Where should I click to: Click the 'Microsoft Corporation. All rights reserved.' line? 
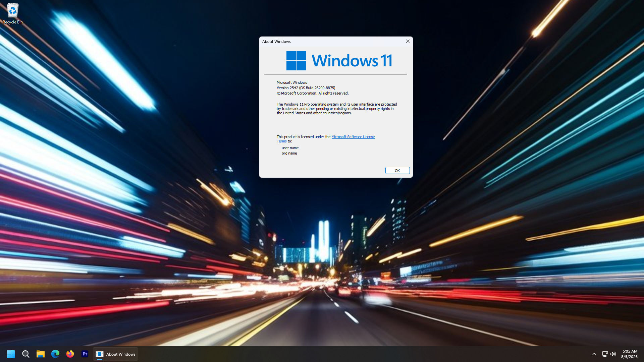[x=313, y=93]
